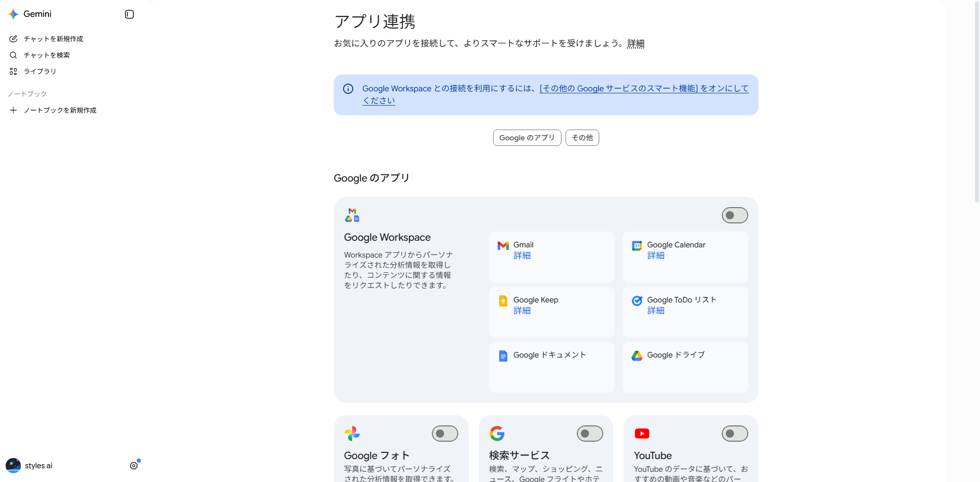Viewport: 980px width, 482px height.
Task: Click the Google Calendar icon
Action: pyautogui.click(x=637, y=245)
